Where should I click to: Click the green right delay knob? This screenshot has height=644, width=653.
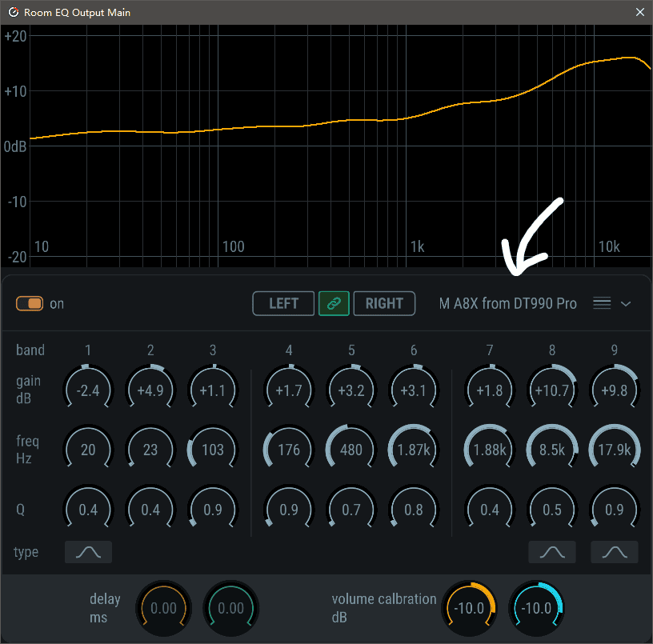(230, 608)
